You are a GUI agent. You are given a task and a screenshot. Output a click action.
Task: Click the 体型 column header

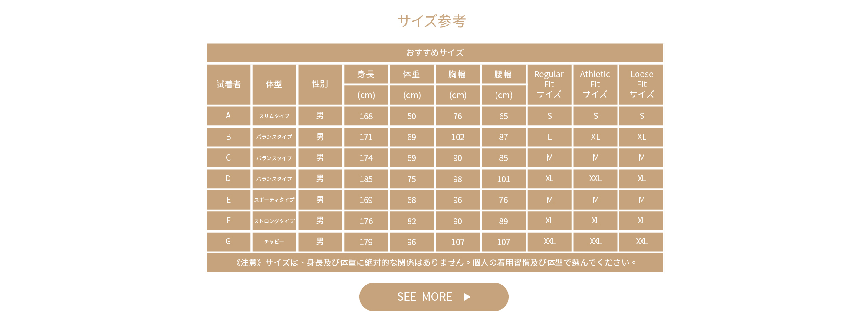click(274, 84)
